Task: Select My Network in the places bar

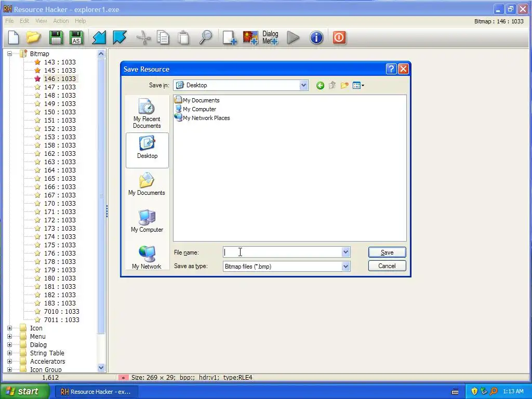Action: (147, 258)
